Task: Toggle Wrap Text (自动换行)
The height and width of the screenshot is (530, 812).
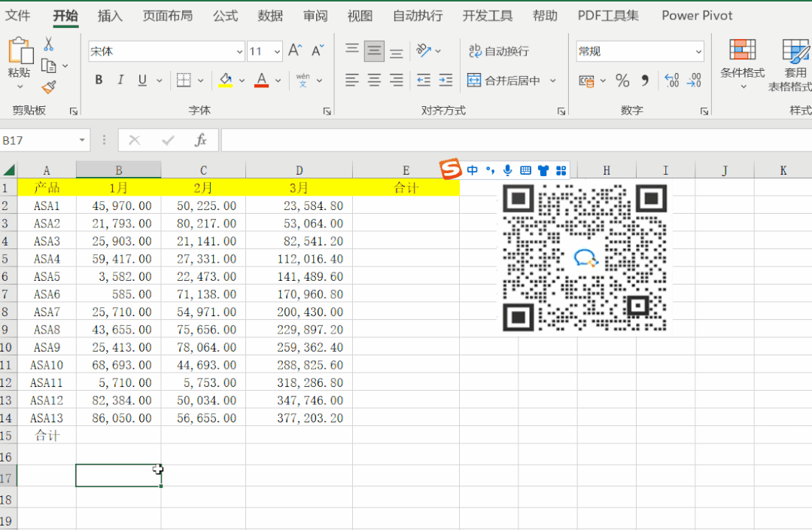Action: point(499,51)
